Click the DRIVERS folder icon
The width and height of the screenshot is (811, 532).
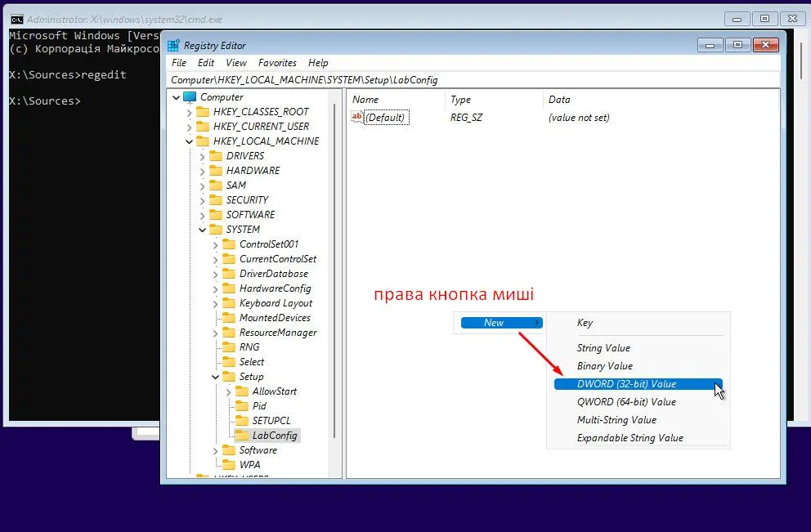tap(216, 156)
